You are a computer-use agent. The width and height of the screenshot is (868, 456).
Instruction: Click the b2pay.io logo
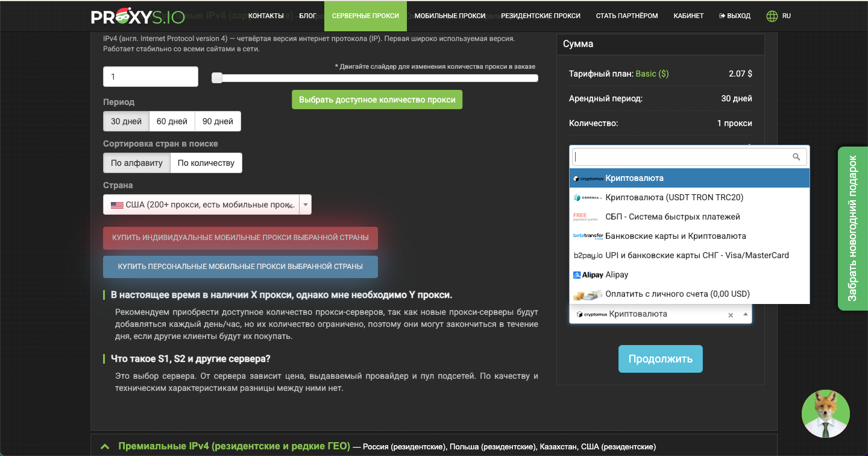[588, 256]
